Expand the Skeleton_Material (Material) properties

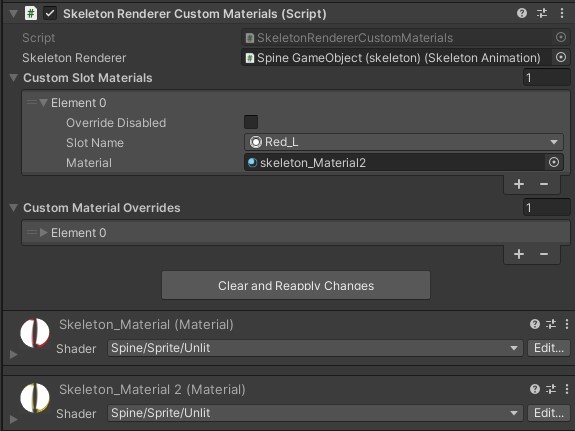[14, 354]
